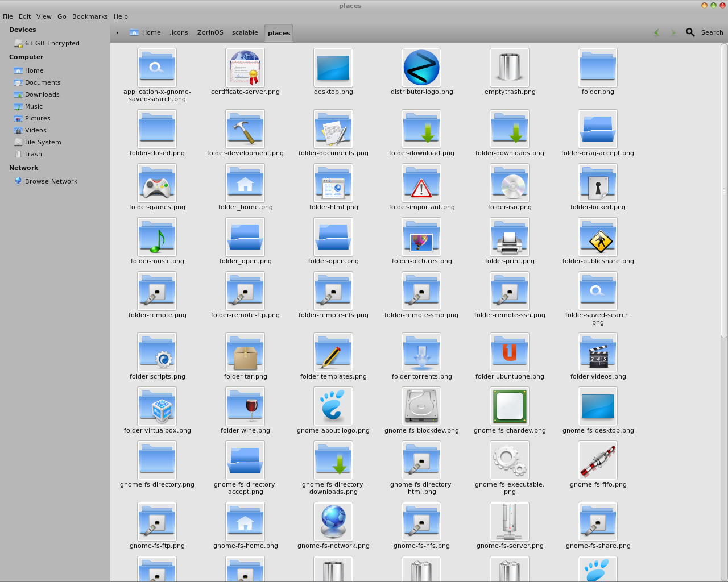The image size is (728, 582).
Task: Select the gnome-fs-chardev.png chip icon
Action: pyautogui.click(x=510, y=406)
